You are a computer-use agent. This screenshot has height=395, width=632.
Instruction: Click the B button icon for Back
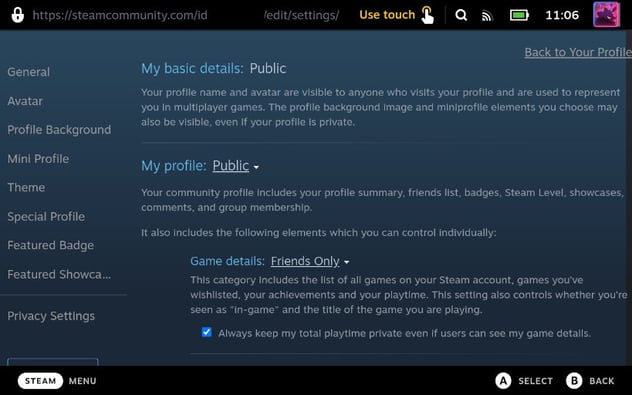tap(574, 381)
